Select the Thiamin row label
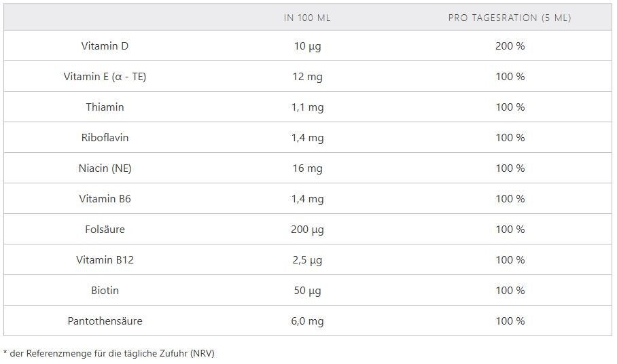Screen dimensions: 617x364 click(105, 107)
